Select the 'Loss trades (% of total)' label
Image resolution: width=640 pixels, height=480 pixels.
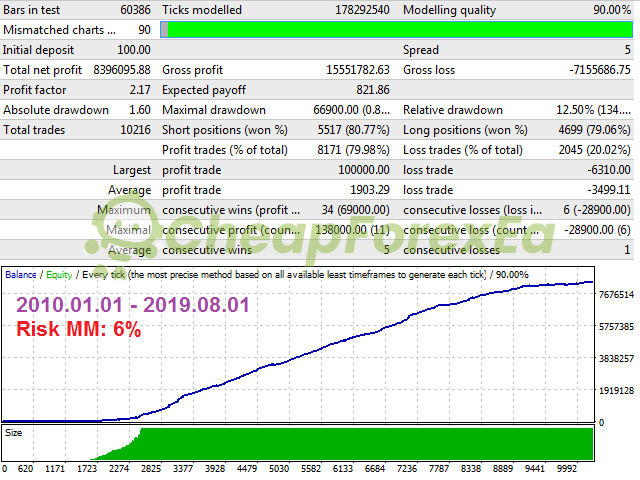[463, 150]
